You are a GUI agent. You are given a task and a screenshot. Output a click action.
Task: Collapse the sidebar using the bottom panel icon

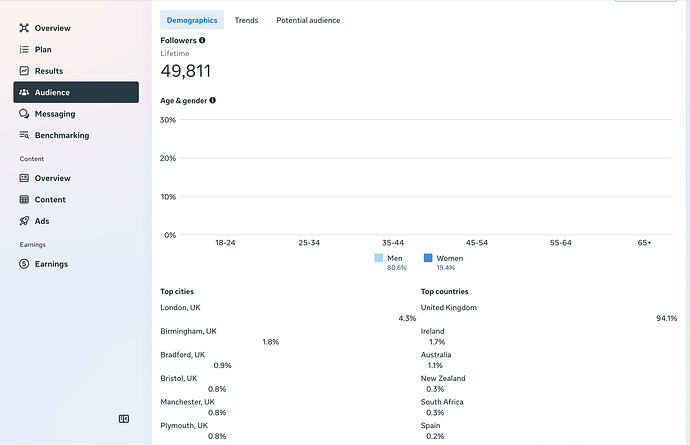(124, 419)
